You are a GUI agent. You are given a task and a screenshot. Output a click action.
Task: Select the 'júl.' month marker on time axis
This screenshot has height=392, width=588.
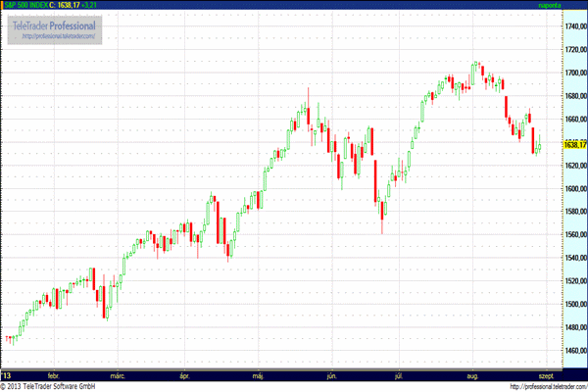click(x=399, y=374)
